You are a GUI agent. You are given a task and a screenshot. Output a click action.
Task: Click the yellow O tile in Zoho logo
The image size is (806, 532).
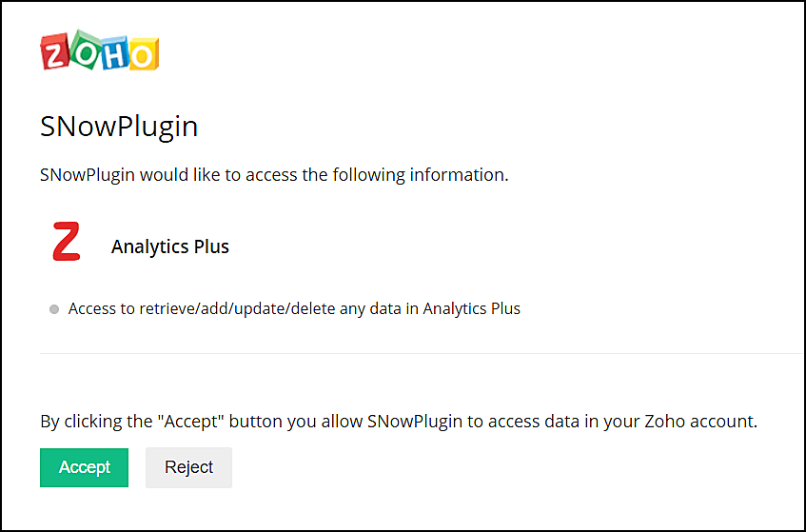[x=142, y=55]
